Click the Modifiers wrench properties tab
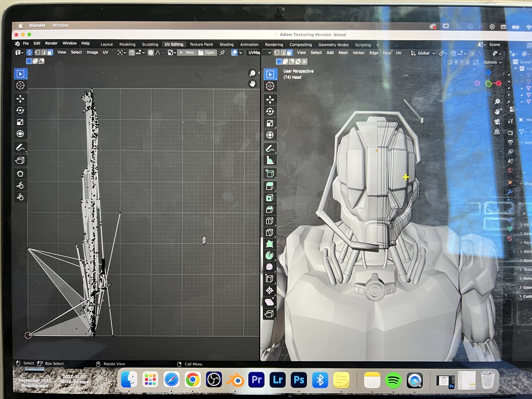This screenshot has width=532, height=399. (510, 192)
